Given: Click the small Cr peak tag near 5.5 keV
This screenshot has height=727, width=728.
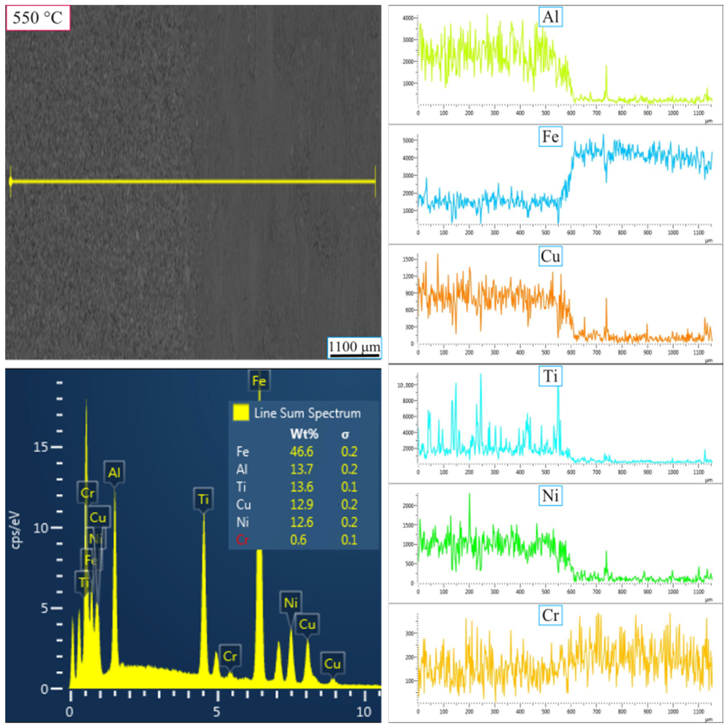Looking at the screenshot, I should point(230,656).
